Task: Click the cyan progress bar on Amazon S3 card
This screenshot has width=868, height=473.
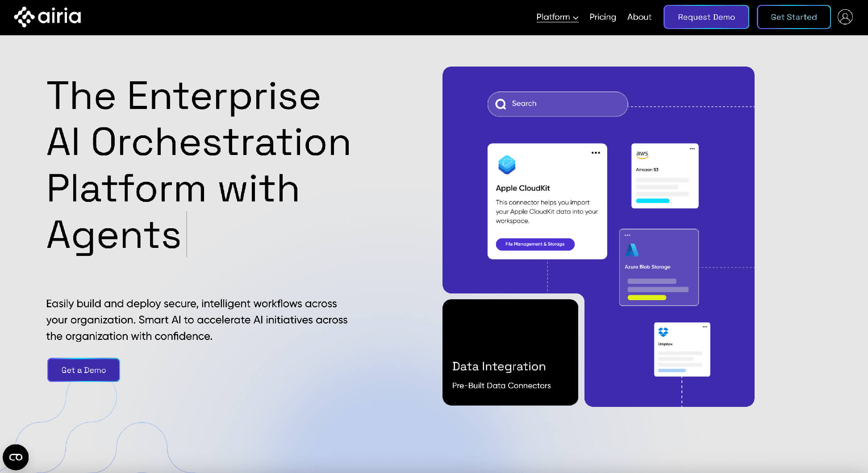Action: 652,201
